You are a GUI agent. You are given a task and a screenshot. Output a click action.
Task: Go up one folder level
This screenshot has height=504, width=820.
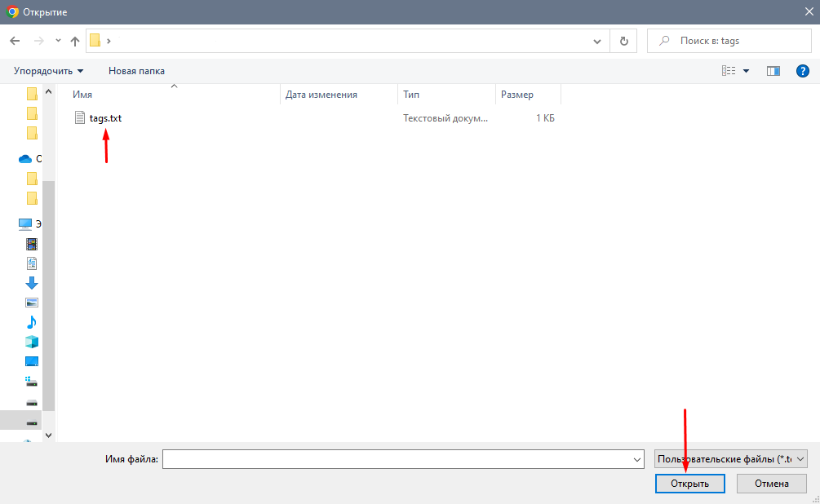click(x=75, y=41)
